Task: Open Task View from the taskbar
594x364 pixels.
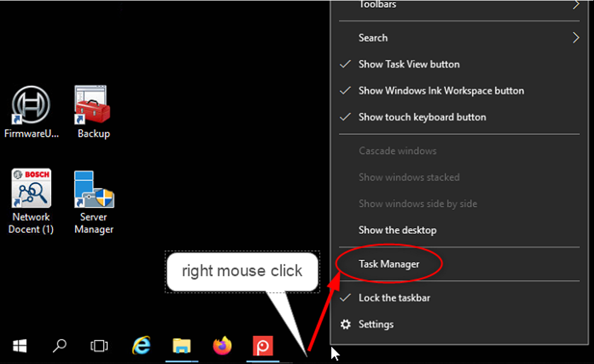Action: click(x=99, y=346)
